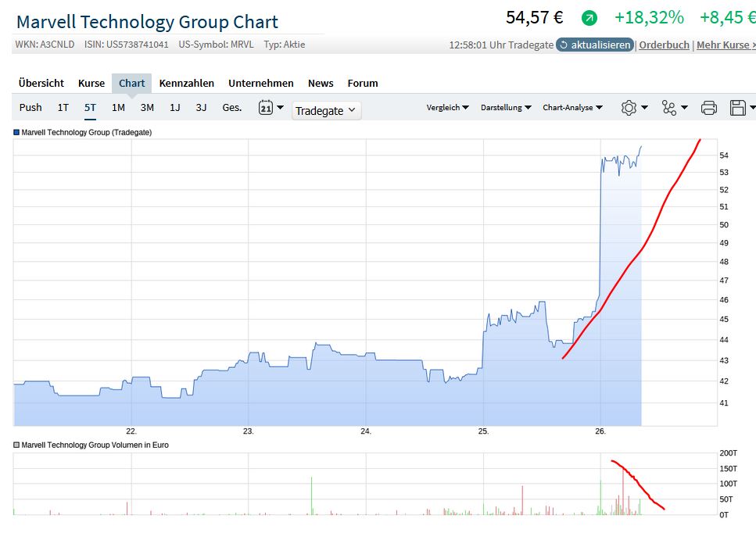756x533 pixels.
Task: Switch to the Kennzahlen tab
Action: [x=187, y=83]
